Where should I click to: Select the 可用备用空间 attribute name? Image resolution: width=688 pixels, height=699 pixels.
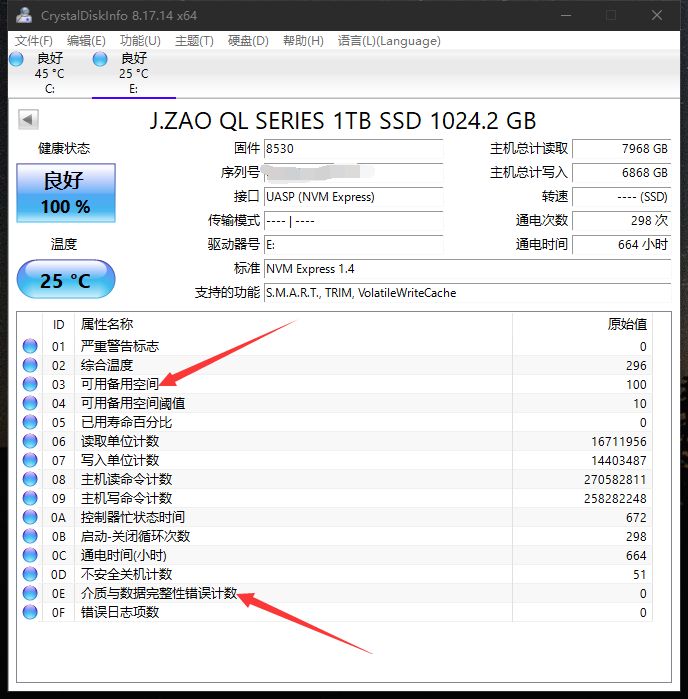click(120, 384)
